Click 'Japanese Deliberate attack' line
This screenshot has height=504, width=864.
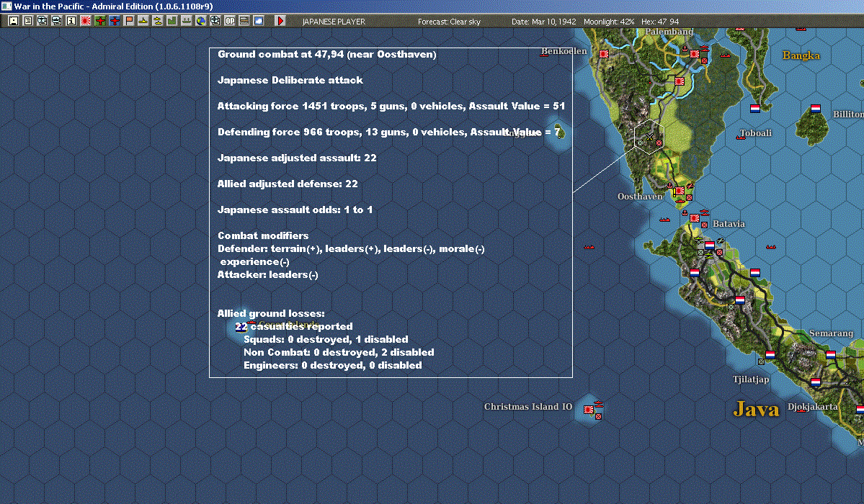[290, 81]
